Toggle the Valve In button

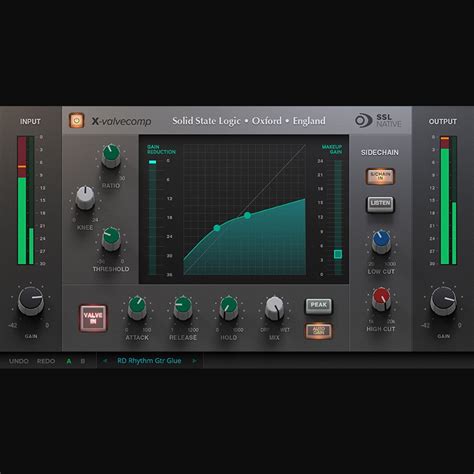tap(93, 318)
